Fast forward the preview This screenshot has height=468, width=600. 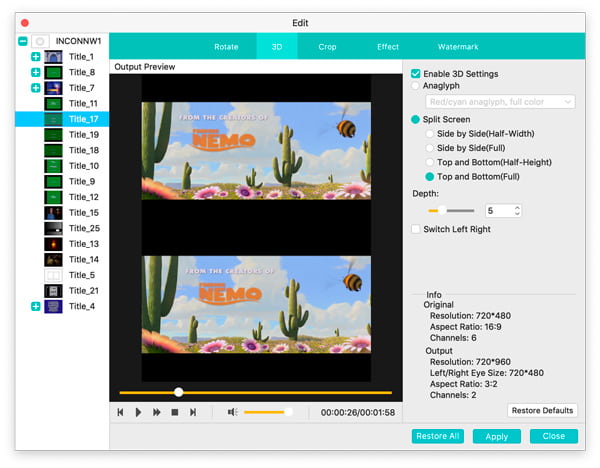157,412
